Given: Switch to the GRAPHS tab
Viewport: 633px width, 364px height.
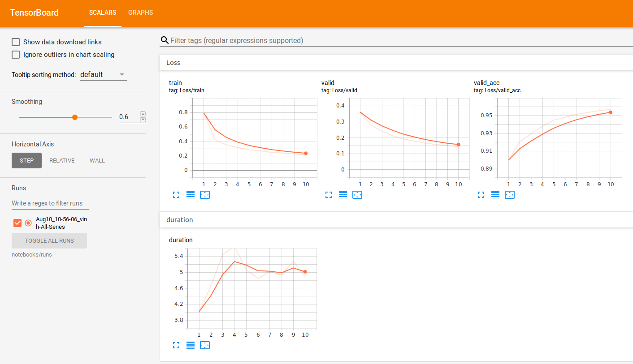Looking at the screenshot, I should [140, 13].
